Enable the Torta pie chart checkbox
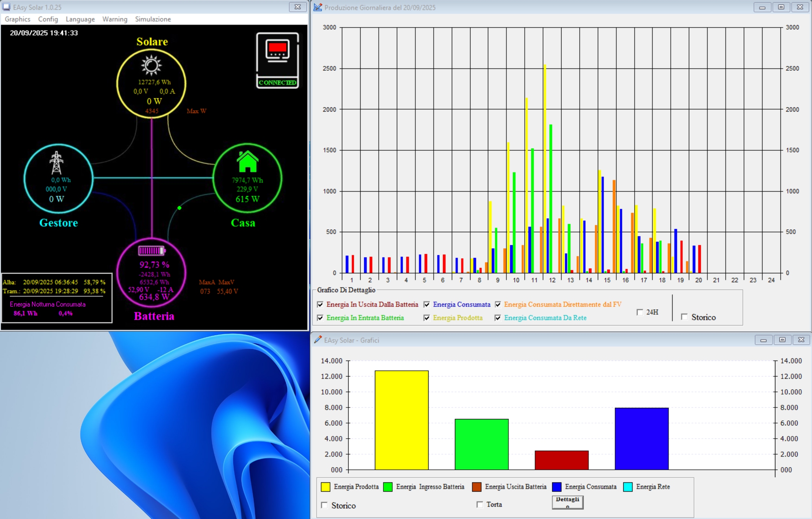The width and height of the screenshot is (812, 519). click(480, 505)
